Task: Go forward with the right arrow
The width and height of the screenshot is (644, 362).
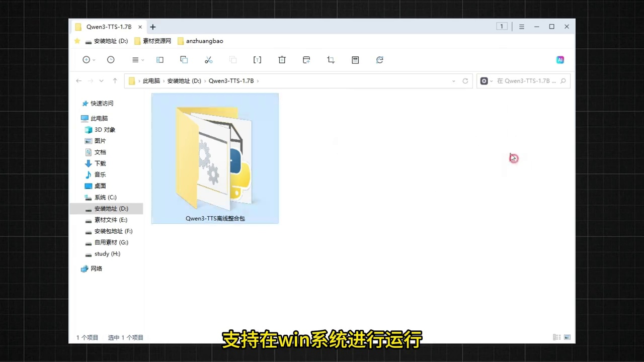Action: 91,81
